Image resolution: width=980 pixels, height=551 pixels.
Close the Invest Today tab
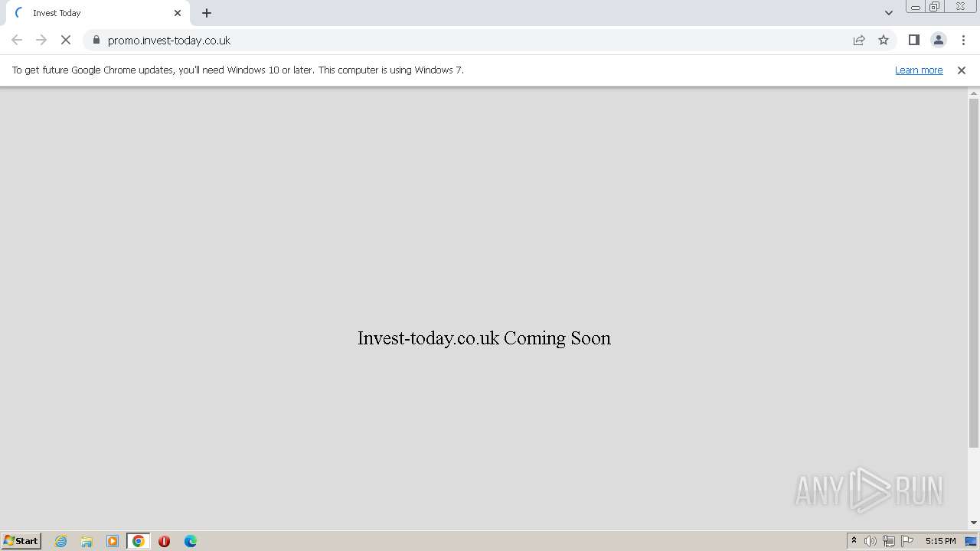[178, 13]
